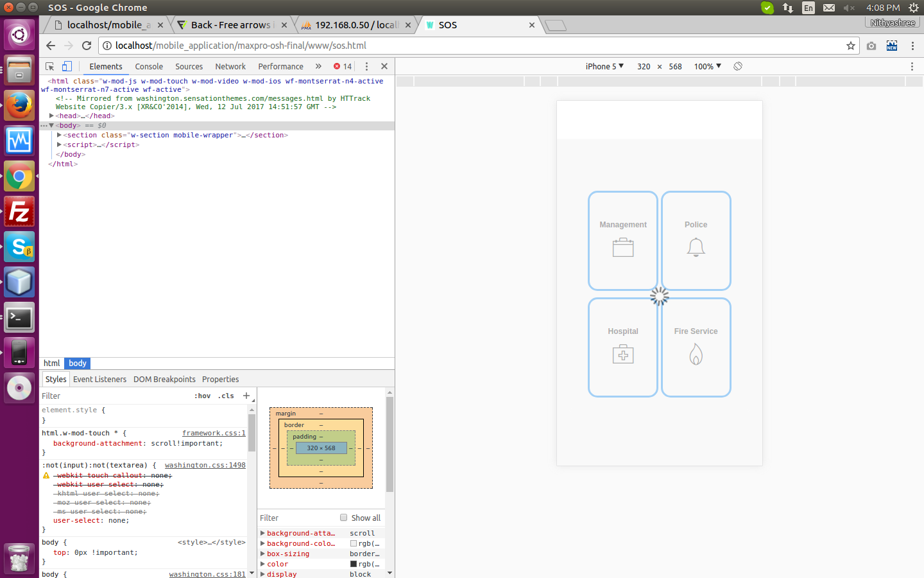Rotate the device orientation icon
Screen dimensions: 924x578
(738, 66)
